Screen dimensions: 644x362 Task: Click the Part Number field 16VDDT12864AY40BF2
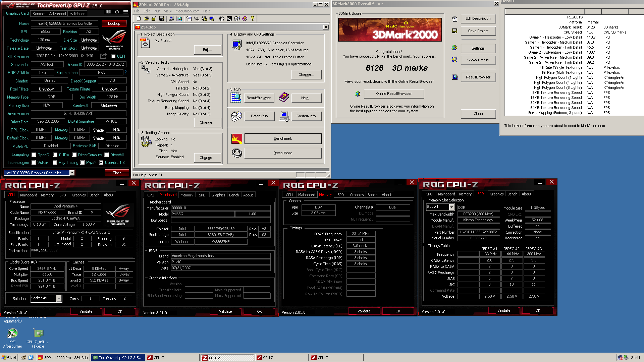(478, 232)
